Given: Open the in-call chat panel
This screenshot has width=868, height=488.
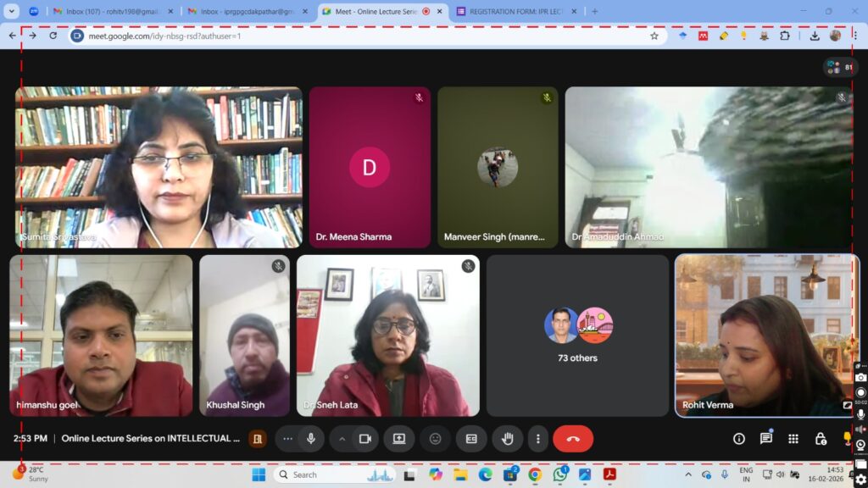Looking at the screenshot, I should pyautogui.click(x=766, y=439).
